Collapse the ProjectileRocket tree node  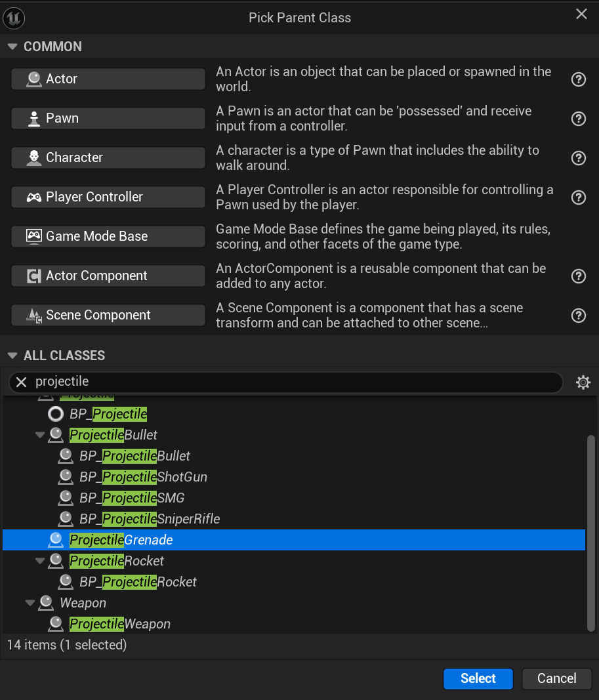(40, 561)
